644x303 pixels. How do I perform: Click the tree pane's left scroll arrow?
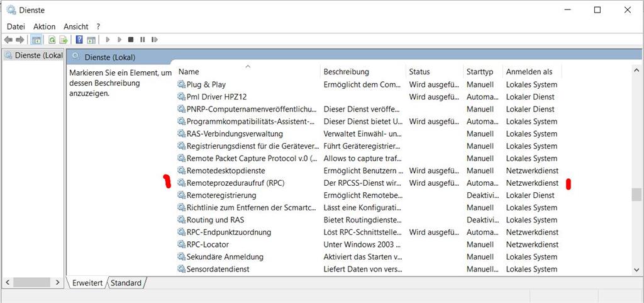tap(6, 282)
